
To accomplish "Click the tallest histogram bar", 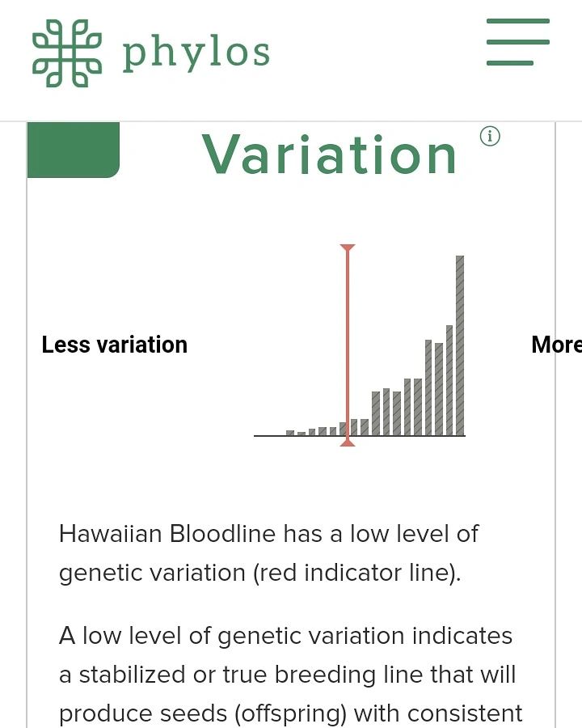I will click(460, 345).
